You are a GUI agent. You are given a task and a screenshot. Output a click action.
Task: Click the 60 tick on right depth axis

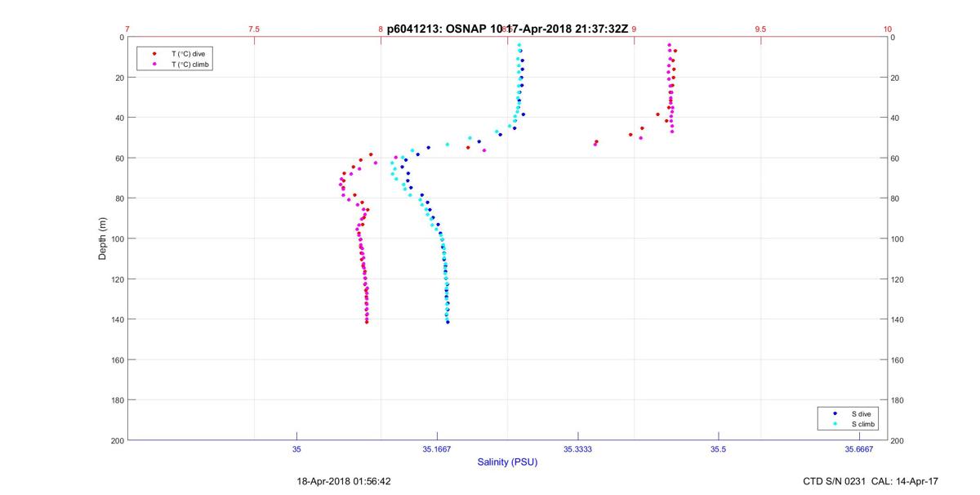(896, 158)
